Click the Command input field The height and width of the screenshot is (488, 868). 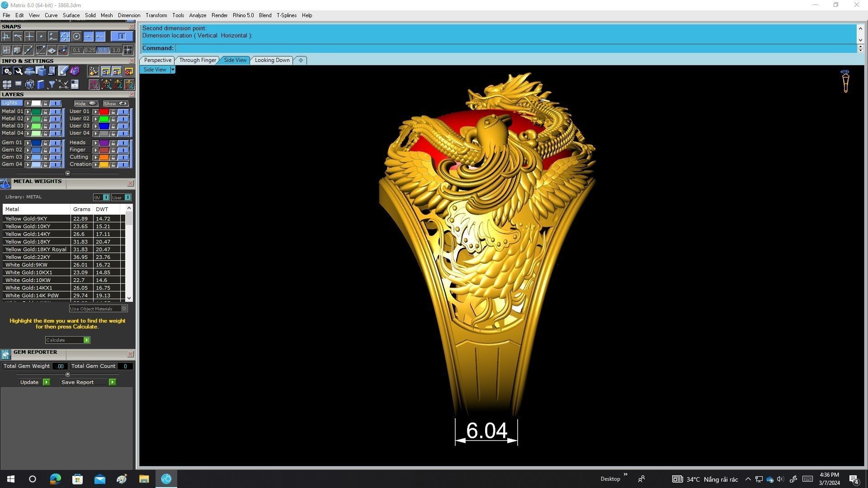coord(515,48)
